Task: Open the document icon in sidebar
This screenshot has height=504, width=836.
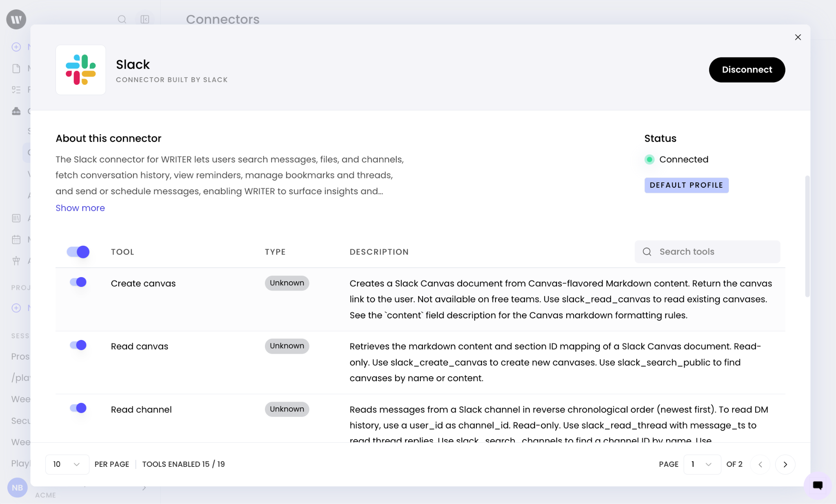Action: point(16,68)
